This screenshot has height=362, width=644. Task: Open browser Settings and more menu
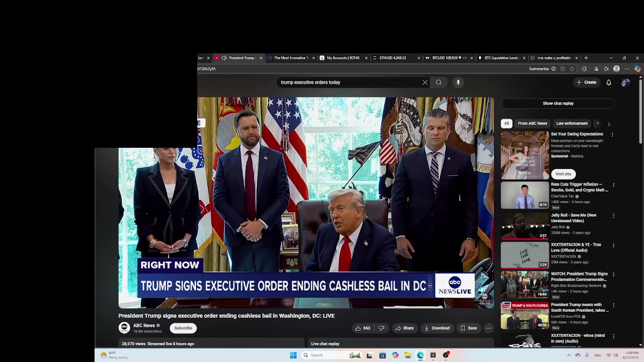coord(627,69)
